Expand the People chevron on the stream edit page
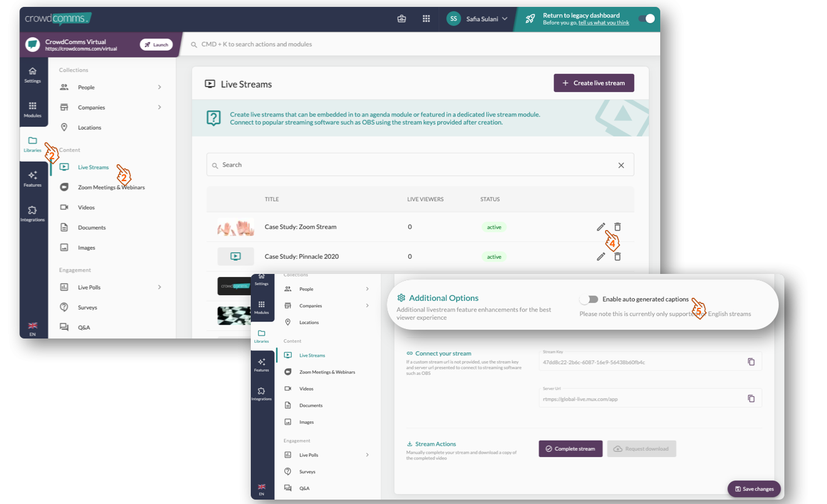The width and height of the screenshot is (827, 504). point(367,289)
